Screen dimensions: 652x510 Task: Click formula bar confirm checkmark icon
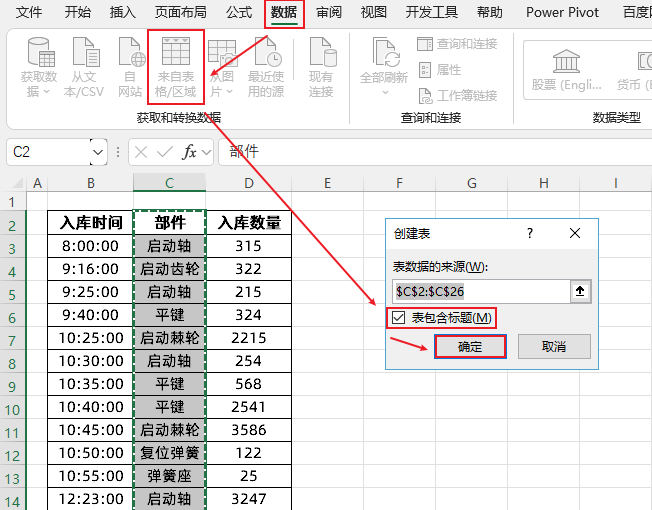(x=165, y=152)
